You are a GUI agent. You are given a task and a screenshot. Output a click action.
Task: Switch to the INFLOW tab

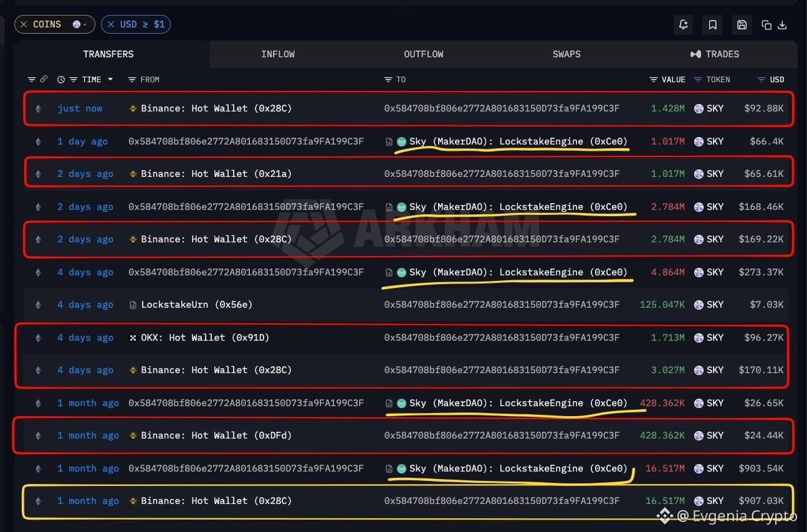tap(278, 54)
